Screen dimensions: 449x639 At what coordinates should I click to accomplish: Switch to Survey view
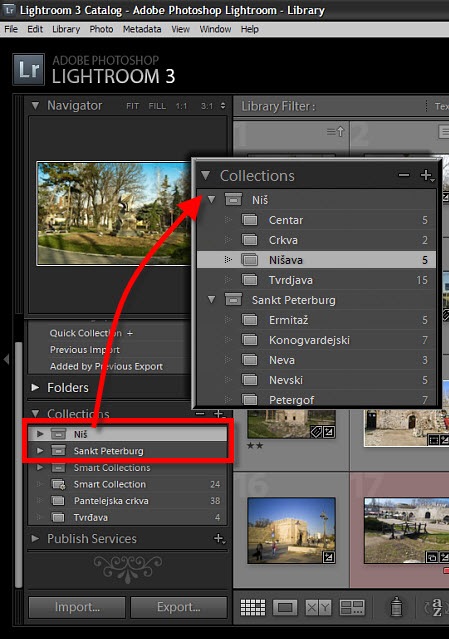pos(352,608)
